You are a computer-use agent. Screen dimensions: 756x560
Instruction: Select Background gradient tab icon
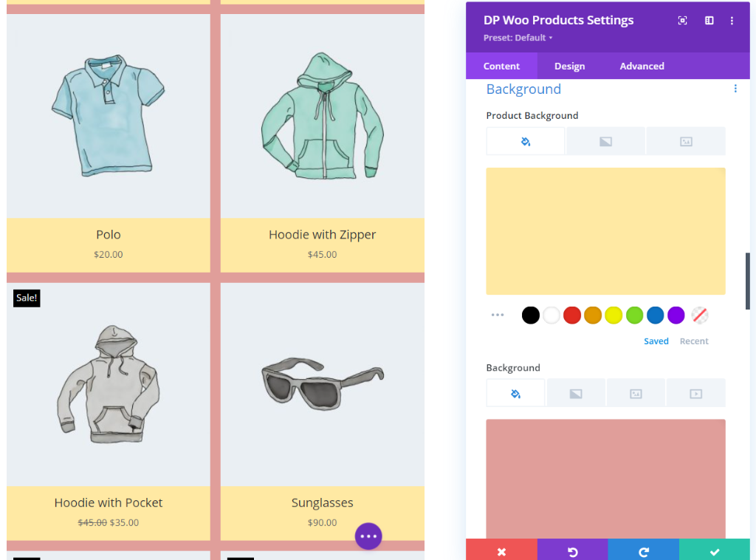[x=576, y=393]
